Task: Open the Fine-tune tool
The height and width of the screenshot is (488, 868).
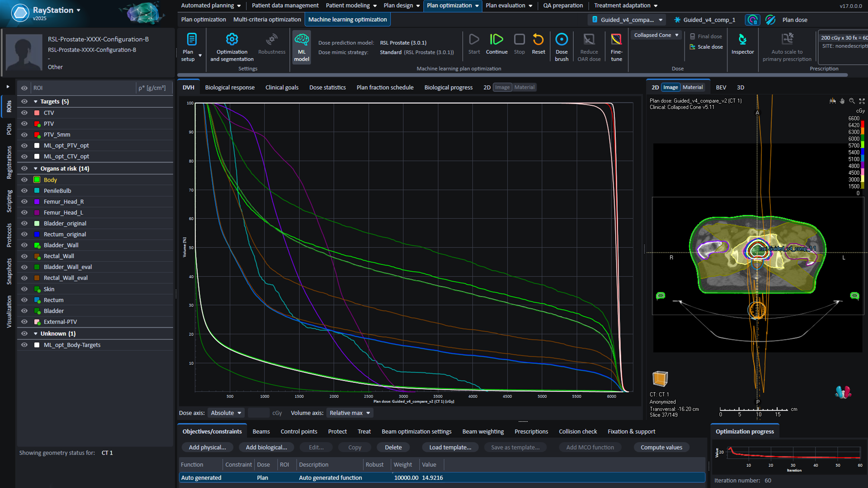Action: pos(616,40)
